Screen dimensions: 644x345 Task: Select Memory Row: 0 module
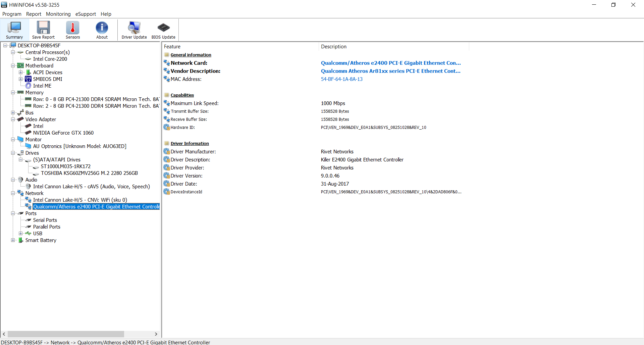pyautogui.click(x=96, y=99)
